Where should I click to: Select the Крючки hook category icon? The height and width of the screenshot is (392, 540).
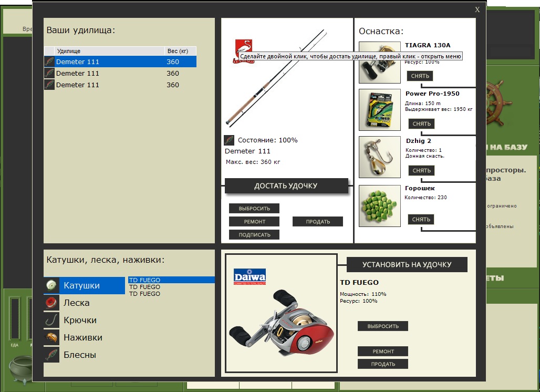tap(51, 320)
